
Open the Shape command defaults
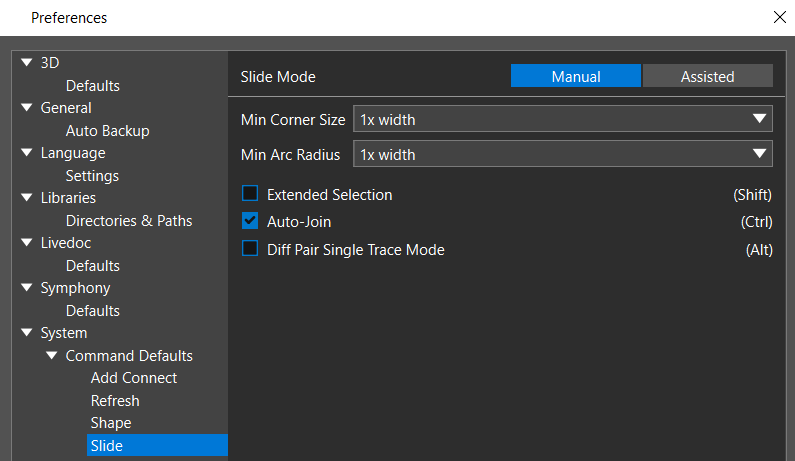click(x=111, y=423)
